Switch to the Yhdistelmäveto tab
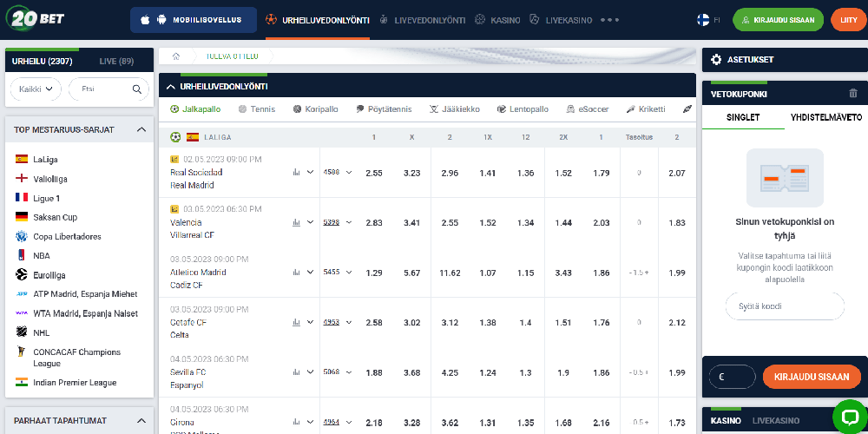 (x=825, y=117)
